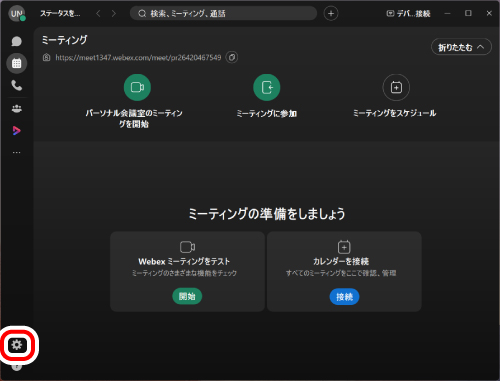Collapse the meeting panel with 折りたたむ
Viewport: 500px width, 381px height.
(x=461, y=47)
